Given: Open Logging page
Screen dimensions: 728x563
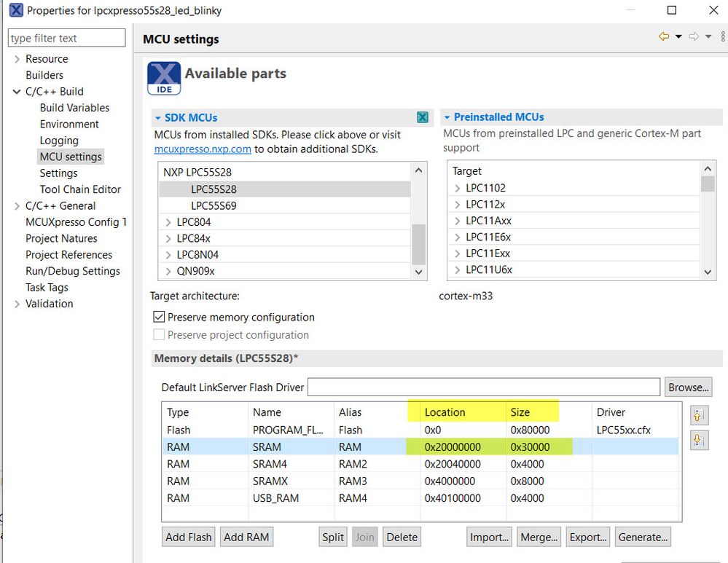Looking at the screenshot, I should (x=59, y=140).
